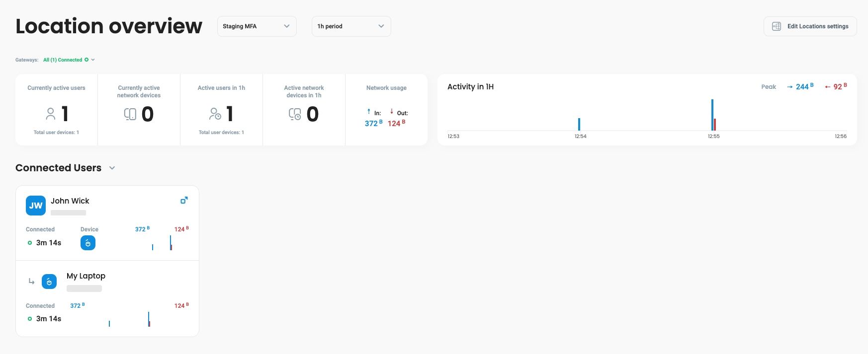Click the John Wick user name
The image size is (868, 354).
click(70, 201)
